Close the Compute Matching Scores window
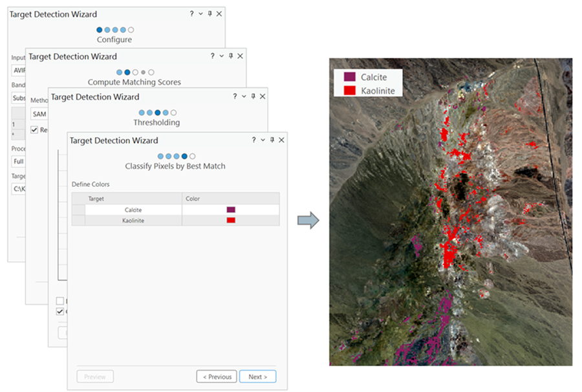582x392 pixels. click(x=240, y=56)
